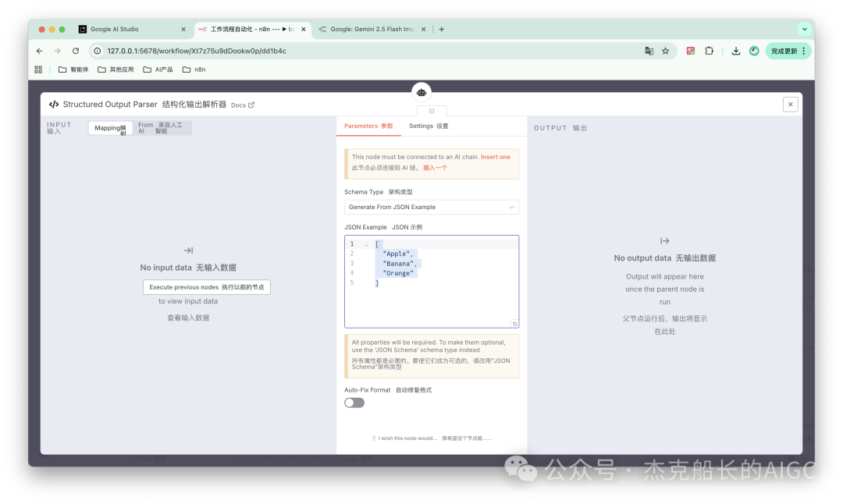Image resolution: width=843 pixels, height=504 pixels.
Task: View site information icon in address bar
Action: coord(98,51)
